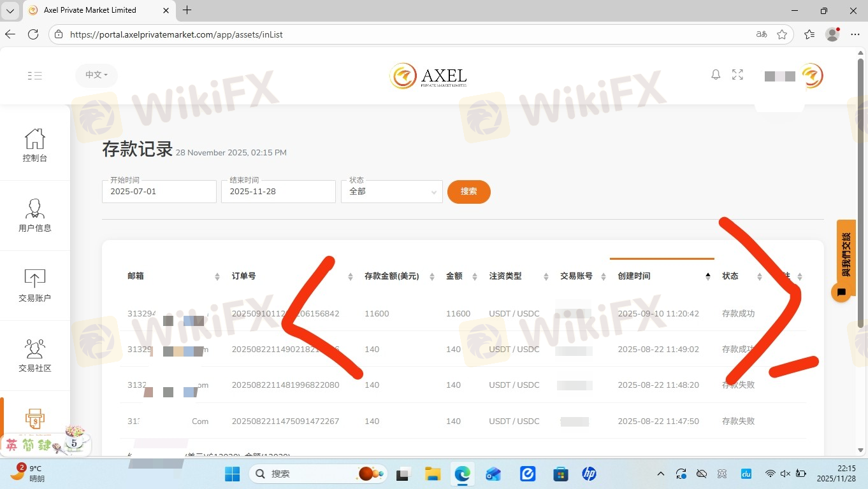Open 交易社区 in the sidebar
The width and height of the screenshot is (868, 489).
click(35, 355)
